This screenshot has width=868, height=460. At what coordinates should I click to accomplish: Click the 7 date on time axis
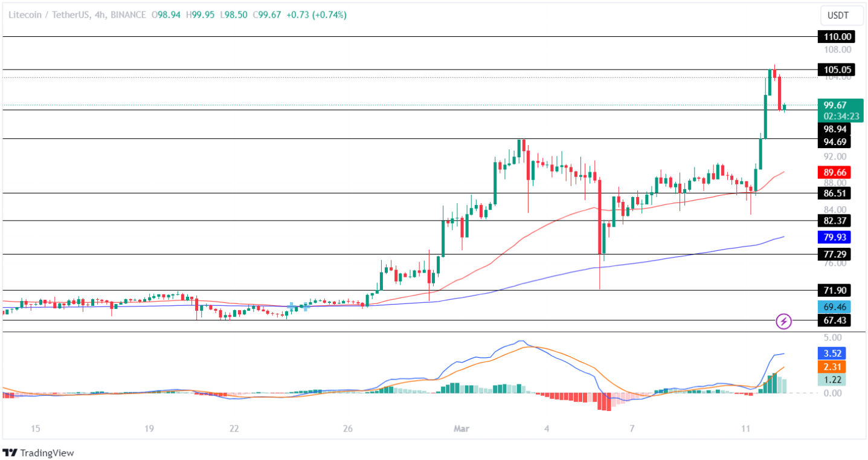(632, 429)
